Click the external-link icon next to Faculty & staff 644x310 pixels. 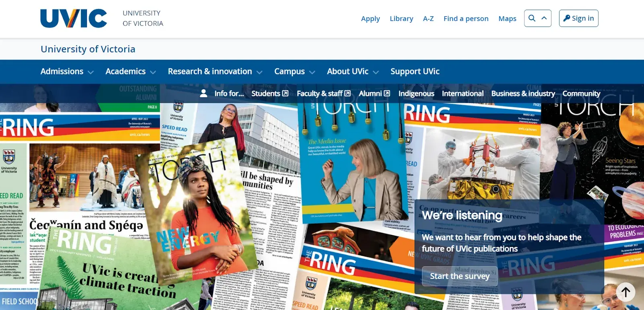click(347, 93)
